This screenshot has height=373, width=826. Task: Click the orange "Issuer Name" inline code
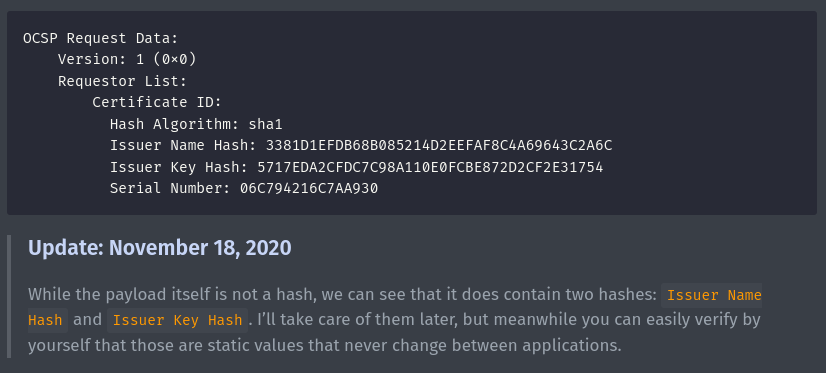(x=714, y=295)
